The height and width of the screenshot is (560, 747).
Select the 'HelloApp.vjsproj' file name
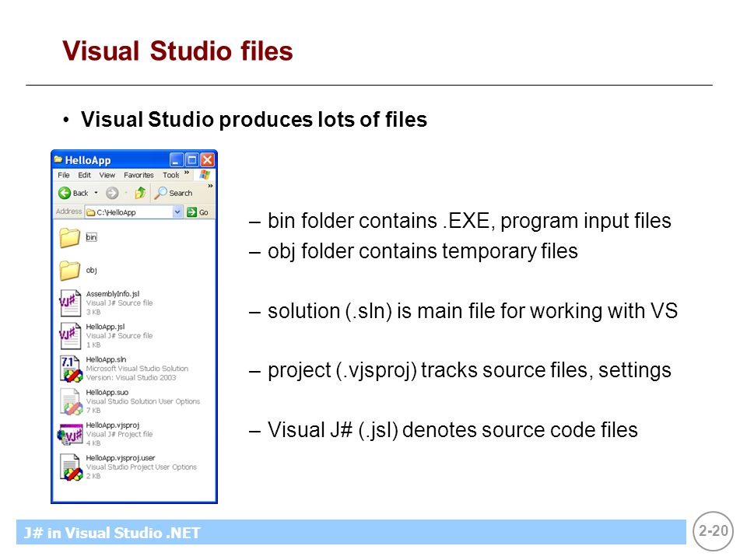(112, 425)
